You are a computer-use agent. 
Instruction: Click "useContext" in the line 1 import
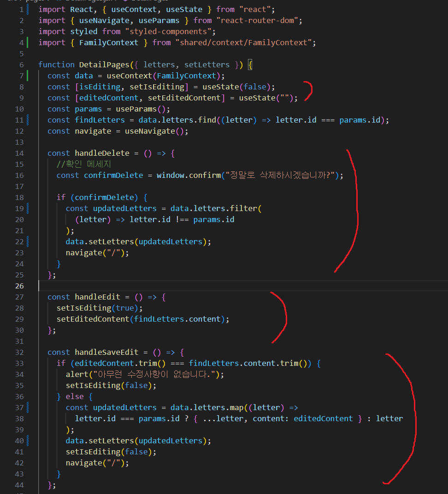[134, 10]
